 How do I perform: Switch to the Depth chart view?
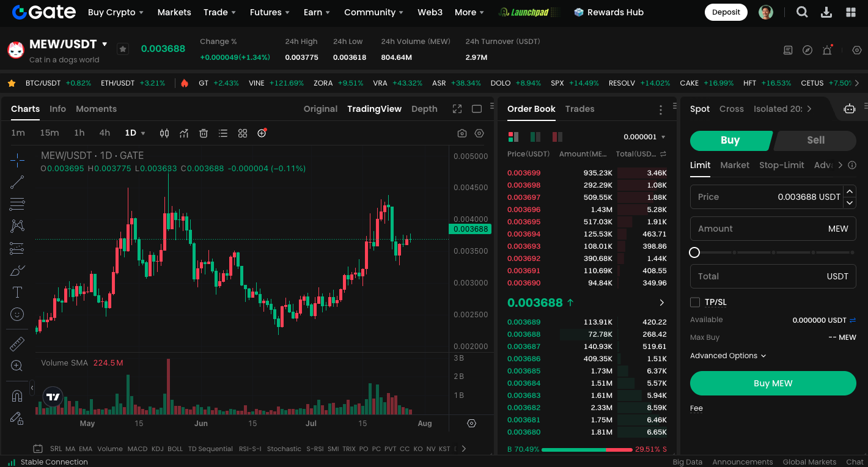coord(424,109)
